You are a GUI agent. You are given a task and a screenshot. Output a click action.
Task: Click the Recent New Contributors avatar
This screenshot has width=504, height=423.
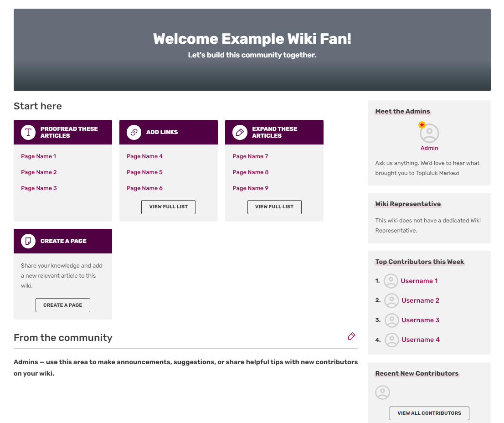coord(383,392)
